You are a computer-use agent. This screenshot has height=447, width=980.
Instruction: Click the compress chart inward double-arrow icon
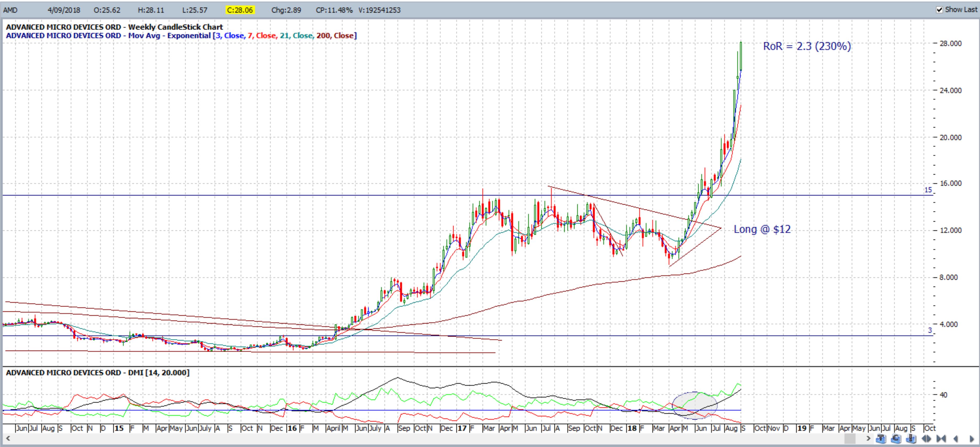[941, 439]
